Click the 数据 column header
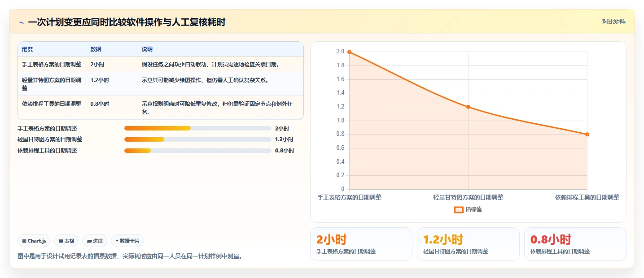 [96, 49]
